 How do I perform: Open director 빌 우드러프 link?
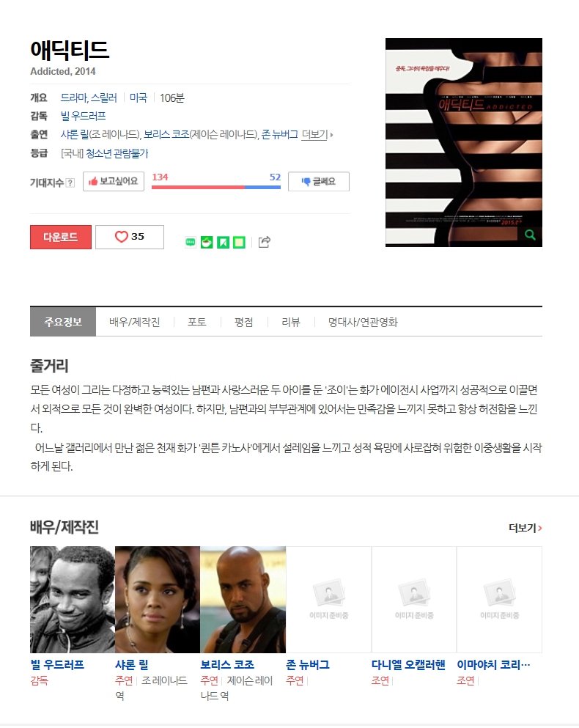tap(83, 116)
